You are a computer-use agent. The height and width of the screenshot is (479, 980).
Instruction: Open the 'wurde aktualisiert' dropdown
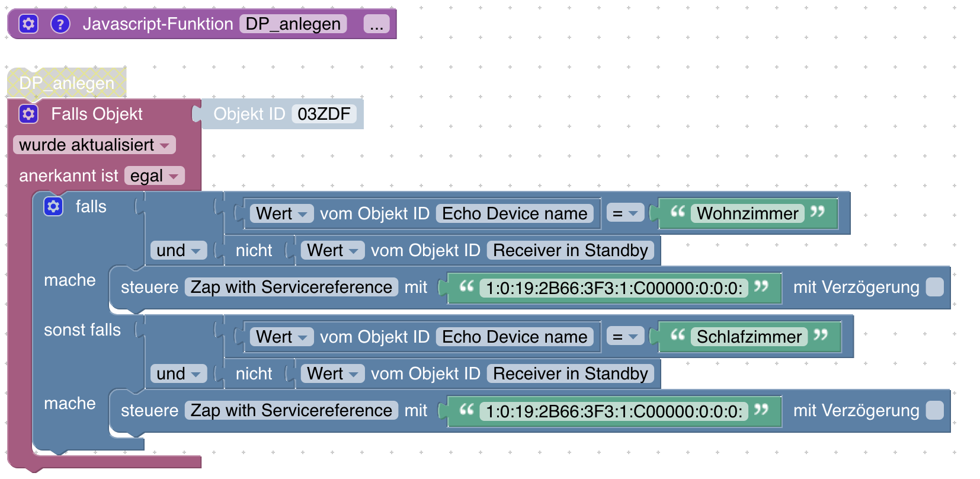pyautogui.click(x=94, y=145)
